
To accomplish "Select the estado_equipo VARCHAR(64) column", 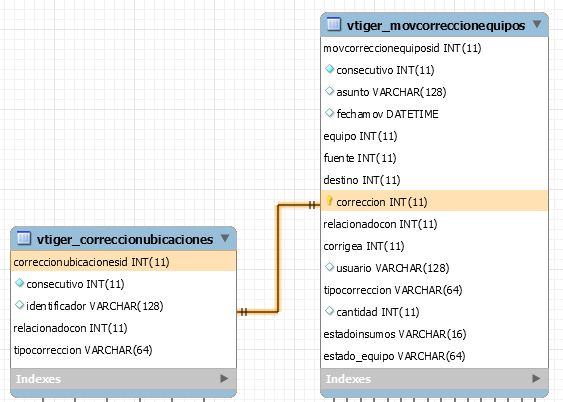I will 434,356.
